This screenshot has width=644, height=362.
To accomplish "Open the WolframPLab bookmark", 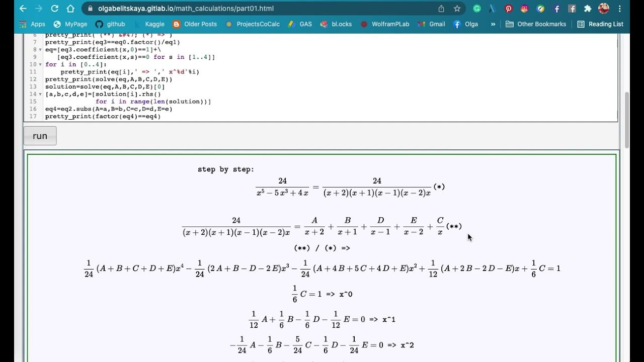I will click(385, 24).
